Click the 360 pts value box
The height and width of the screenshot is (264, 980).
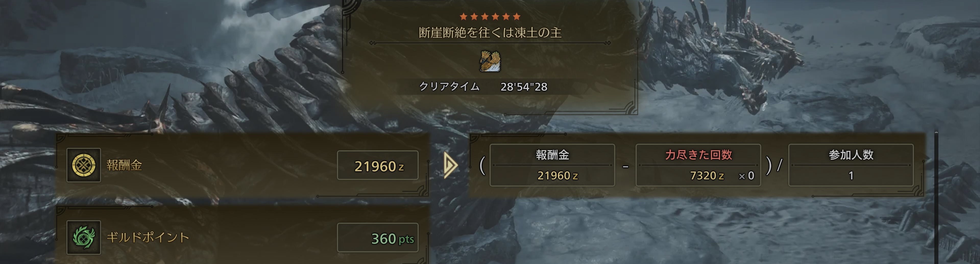(x=378, y=238)
